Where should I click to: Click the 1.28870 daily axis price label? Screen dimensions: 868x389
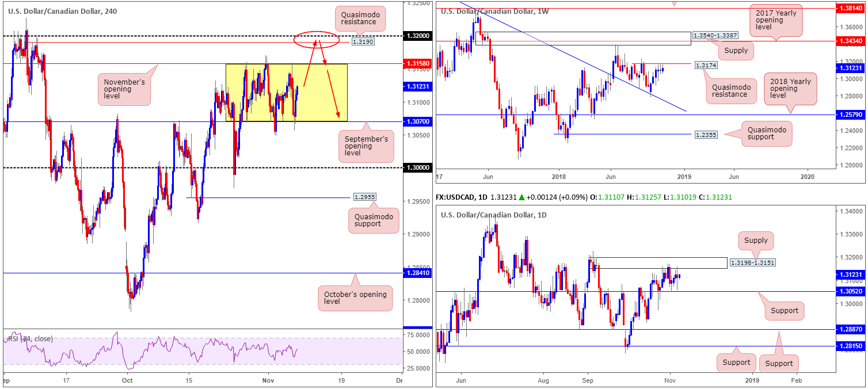tap(850, 330)
